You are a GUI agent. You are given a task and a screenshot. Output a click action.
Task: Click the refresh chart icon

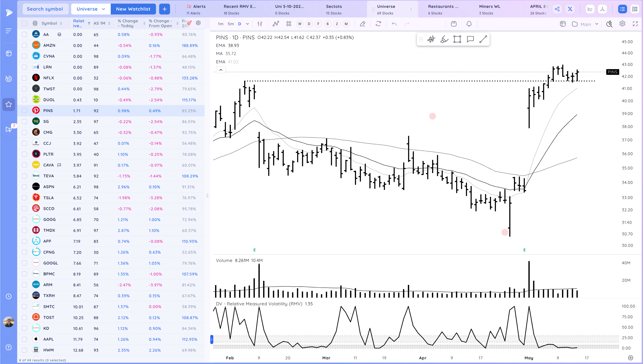tap(378, 24)
